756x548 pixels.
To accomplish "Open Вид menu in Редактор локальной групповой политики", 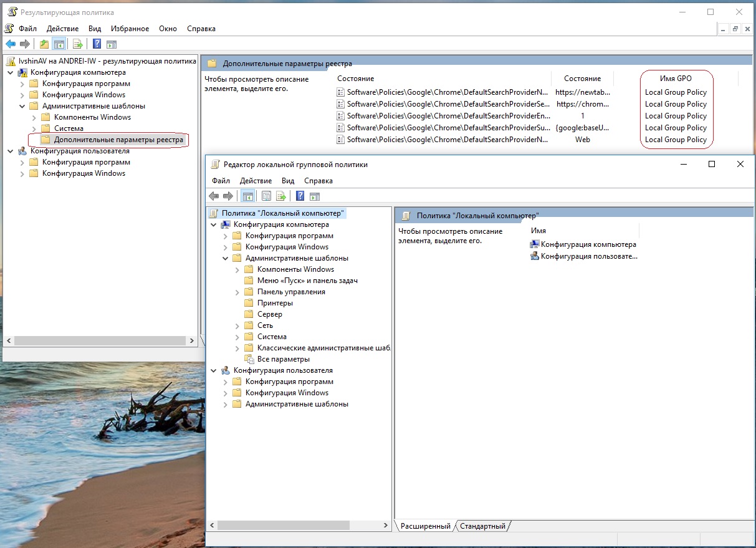I will point(288,181).
